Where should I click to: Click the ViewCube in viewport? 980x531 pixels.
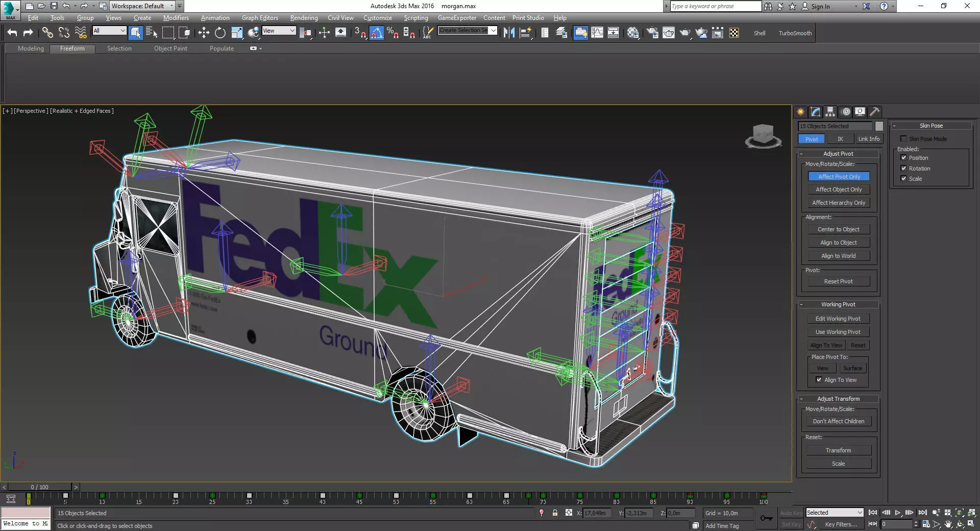click(x=763, y=136)
